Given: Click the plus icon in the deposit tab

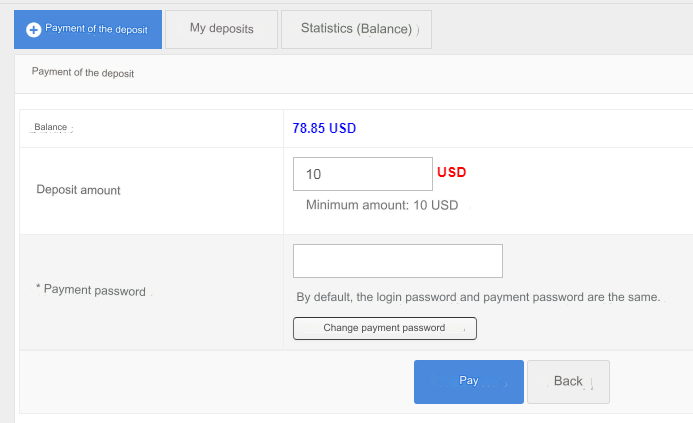Looking at the screenshot, I should 33,30.
